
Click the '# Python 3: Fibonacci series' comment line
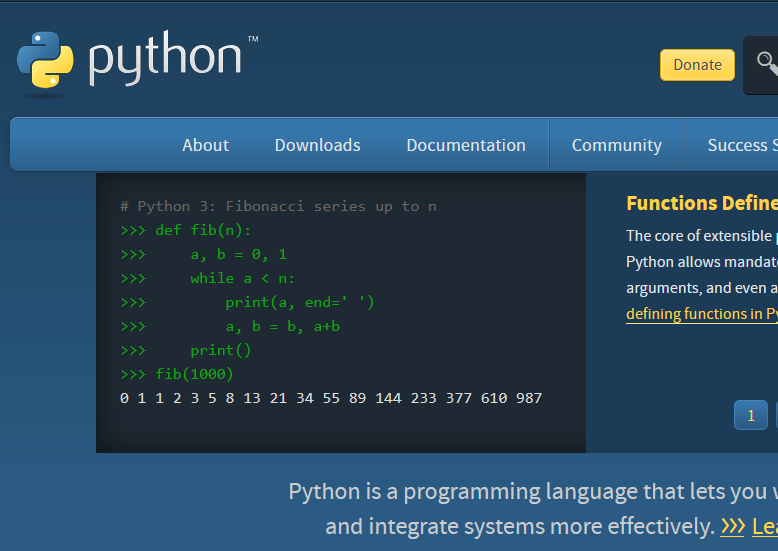pos(278,207)
